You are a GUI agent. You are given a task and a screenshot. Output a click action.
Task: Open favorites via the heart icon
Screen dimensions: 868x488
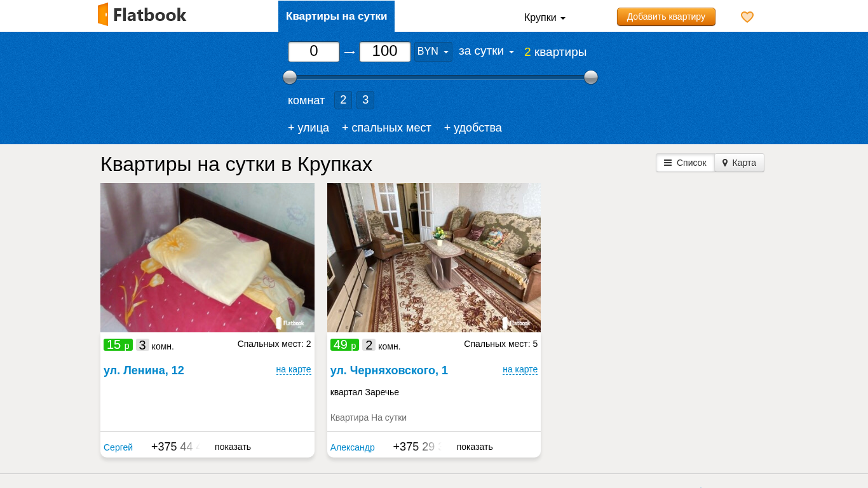point(747,17)
